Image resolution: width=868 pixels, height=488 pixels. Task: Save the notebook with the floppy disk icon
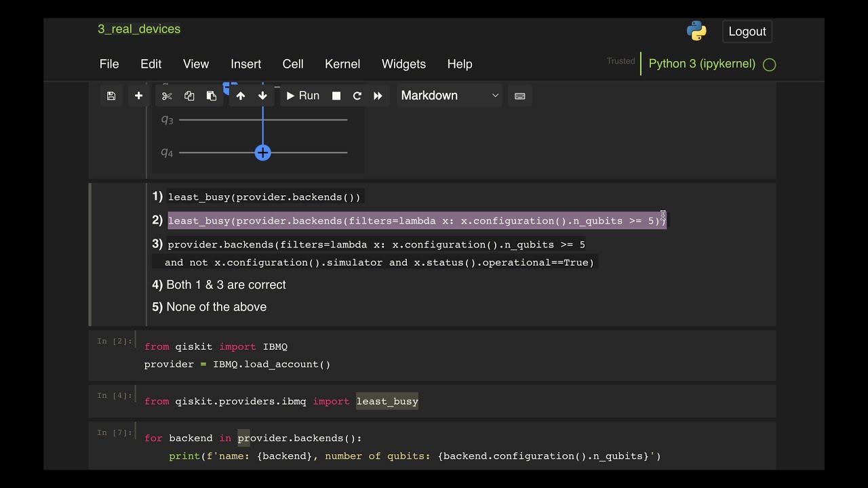[111, 96]
